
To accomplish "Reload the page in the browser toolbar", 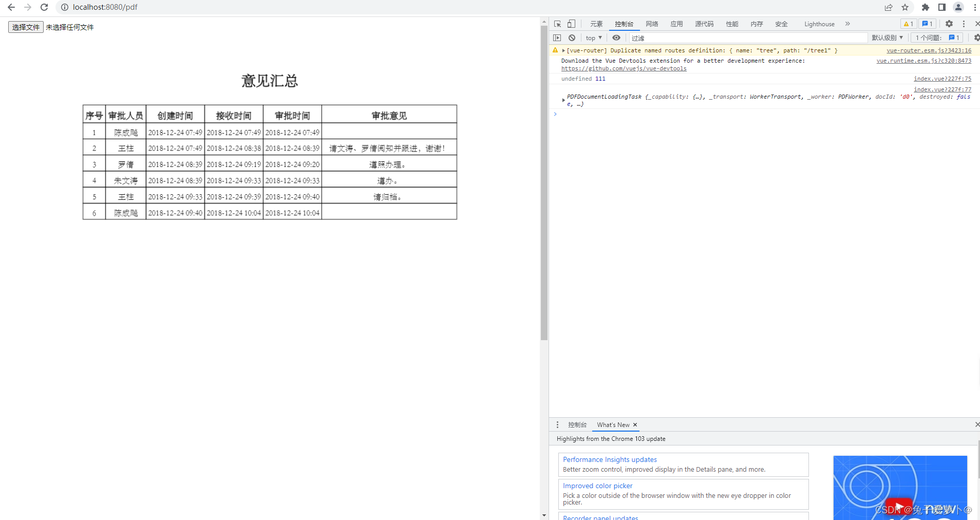I will pos(44,7).
